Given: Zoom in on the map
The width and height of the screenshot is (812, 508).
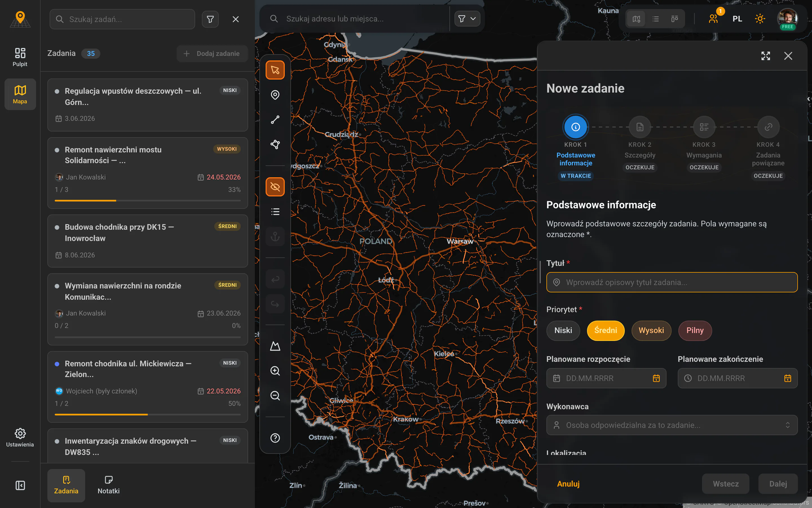Looking at the screenshot, I should pyautogui.click(x=275, y=371).
